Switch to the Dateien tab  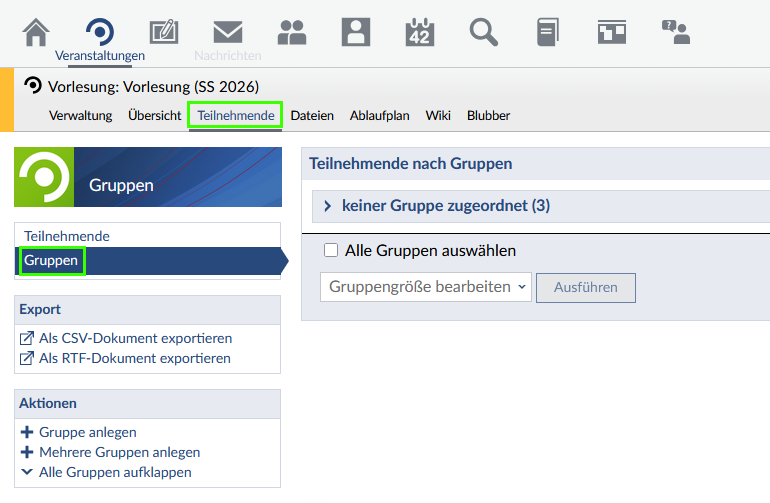pyautogui.click(x=312, y=115)
